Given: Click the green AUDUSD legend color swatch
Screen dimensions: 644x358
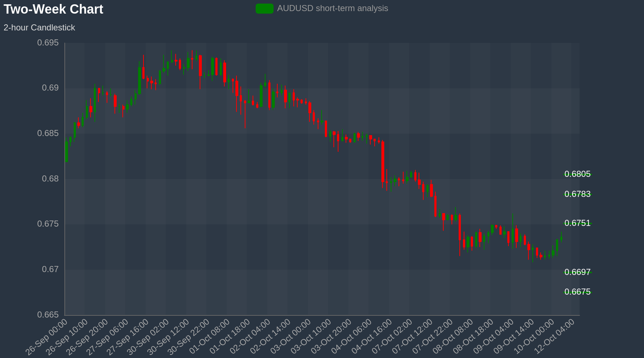Looking at the screenshot, I should (264, 9).
